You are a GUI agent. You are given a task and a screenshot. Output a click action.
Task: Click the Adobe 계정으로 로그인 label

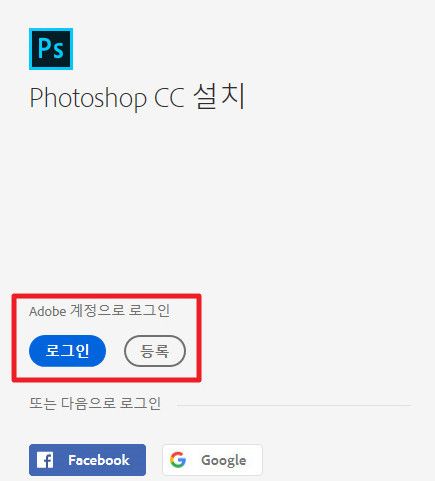tap(99, 311)
